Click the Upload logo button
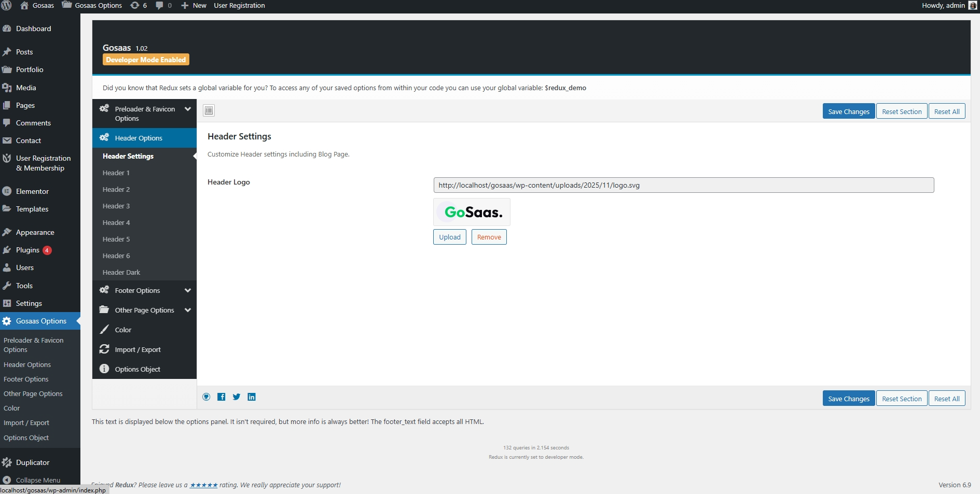This screenshot has height=494, width=980. point(449,237)
